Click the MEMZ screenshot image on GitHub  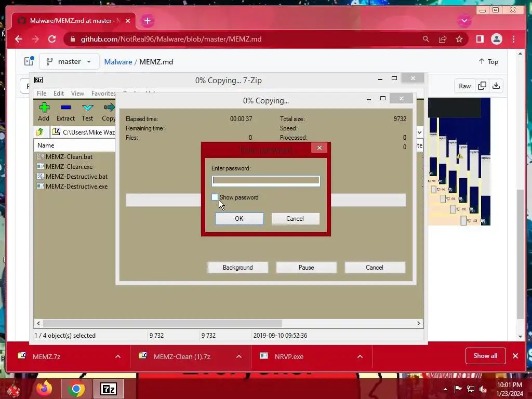pyautogui.click(x=459, y=162)
